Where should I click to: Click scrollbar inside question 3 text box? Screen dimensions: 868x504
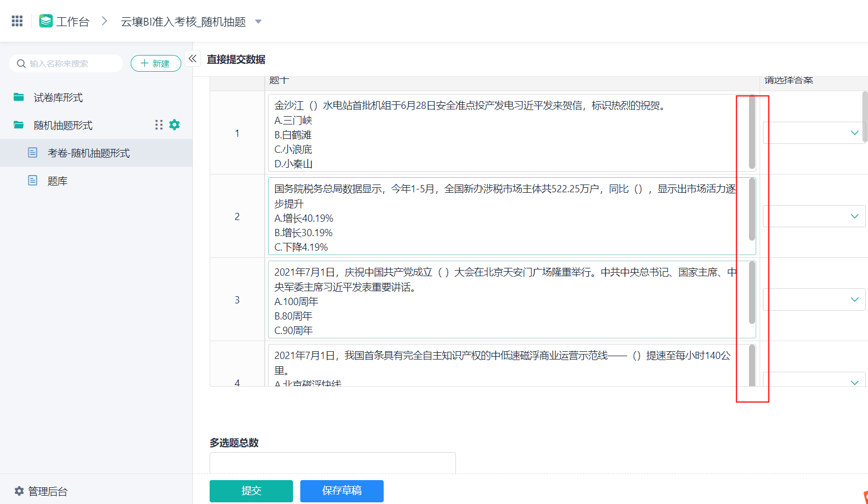[x=752, y=293]
